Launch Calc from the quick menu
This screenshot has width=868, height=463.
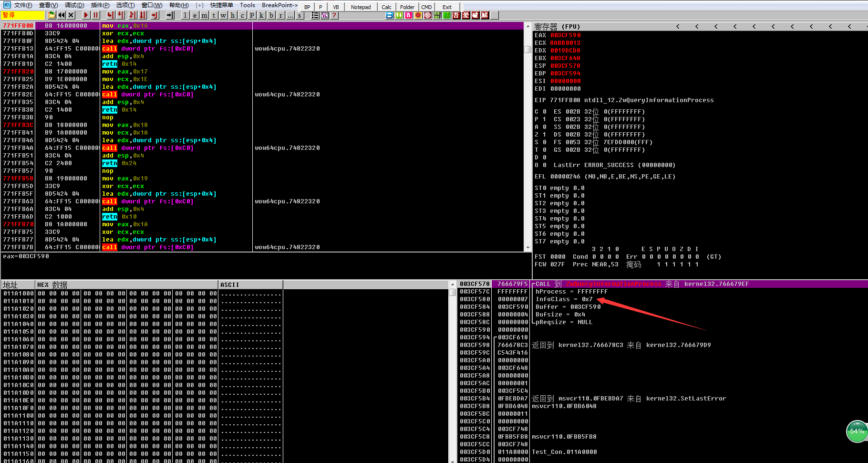(386, 7)
